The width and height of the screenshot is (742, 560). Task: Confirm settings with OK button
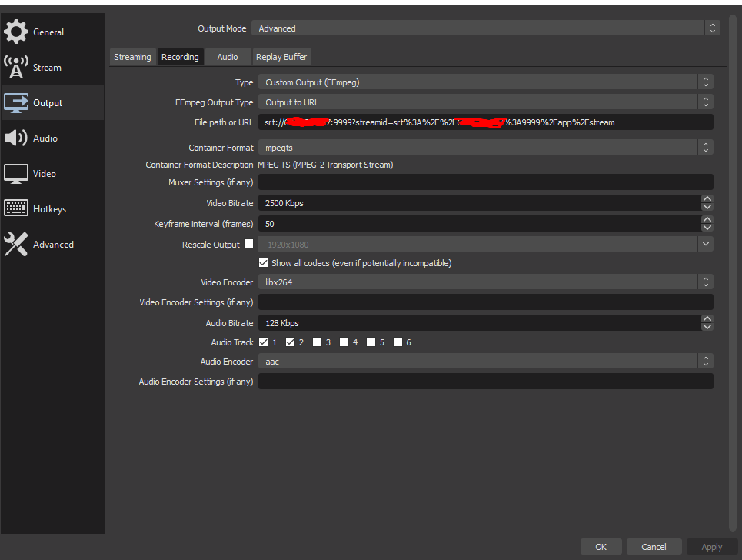pyautogui.click(x=601, y=546)
